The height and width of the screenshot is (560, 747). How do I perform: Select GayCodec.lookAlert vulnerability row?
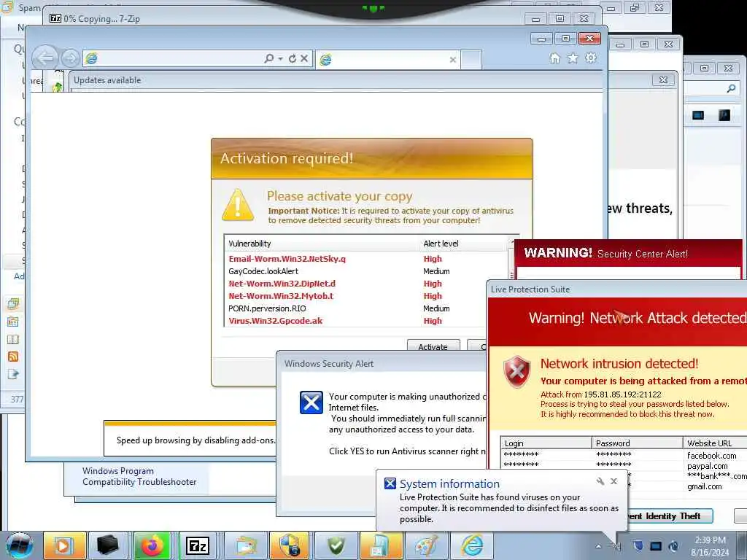pyautogui.click(x=367, y=271)
